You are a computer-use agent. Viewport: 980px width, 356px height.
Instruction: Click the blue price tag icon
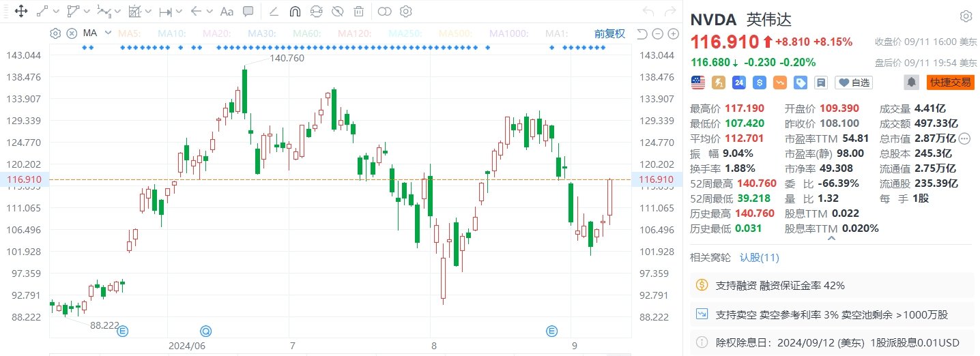click(801, 83)
